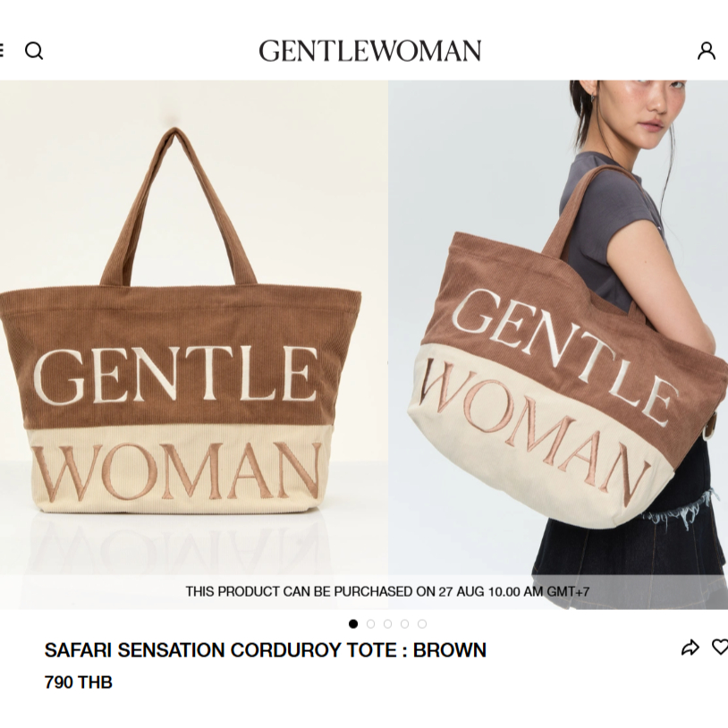Open the user account icon

707,51
